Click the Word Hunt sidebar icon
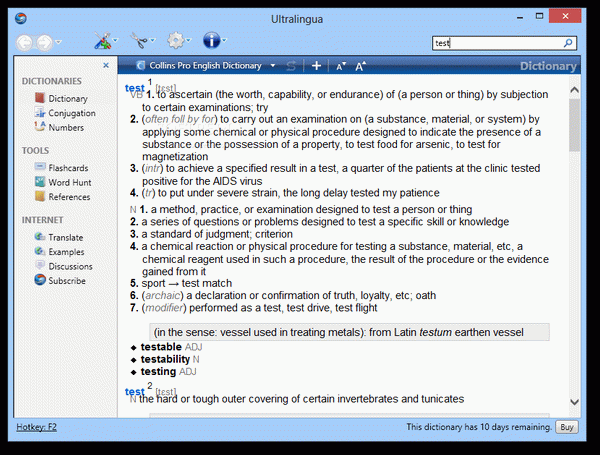The image size is (600, 455). (40, 181)
